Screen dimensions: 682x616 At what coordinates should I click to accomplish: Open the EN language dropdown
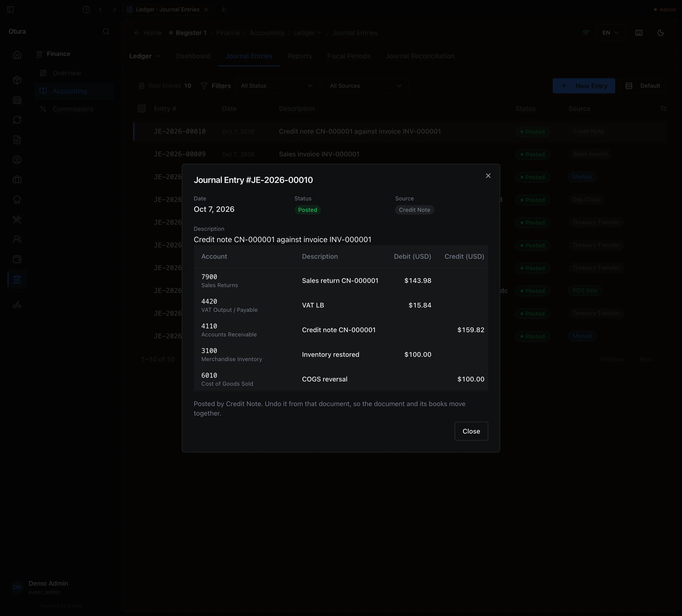click(x=611, y=33)
